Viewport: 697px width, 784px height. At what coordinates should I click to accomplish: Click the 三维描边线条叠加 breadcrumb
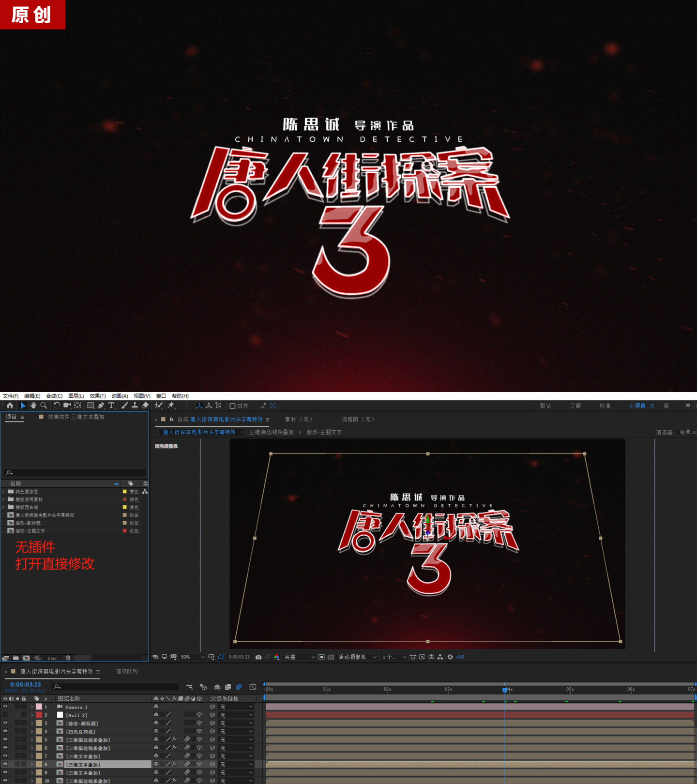click(272, 432)
